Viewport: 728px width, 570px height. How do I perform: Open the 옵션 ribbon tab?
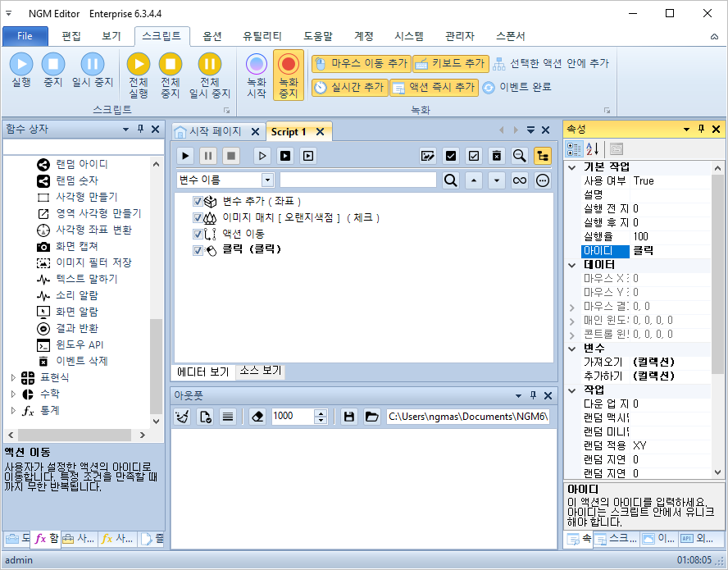click(x=212, y=36)
